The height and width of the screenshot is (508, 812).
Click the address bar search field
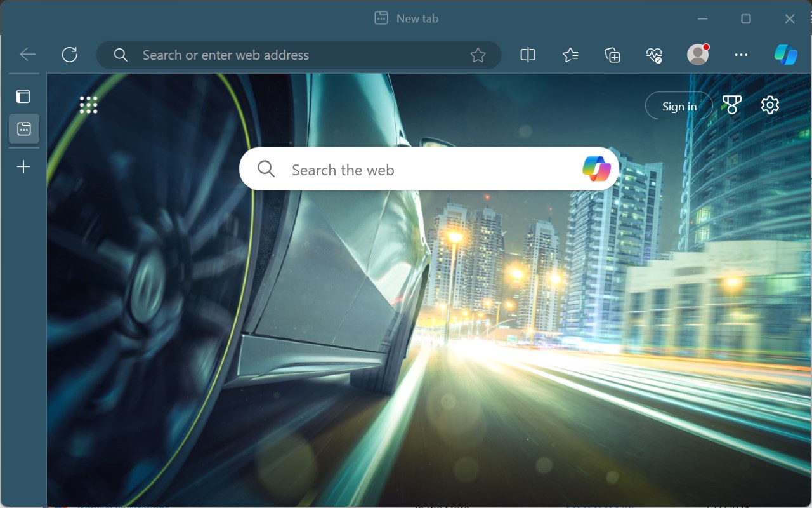tap(298, 55)
